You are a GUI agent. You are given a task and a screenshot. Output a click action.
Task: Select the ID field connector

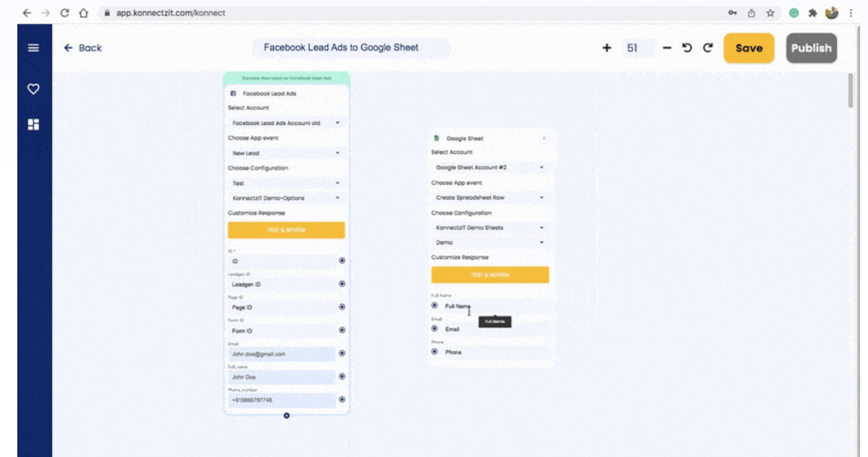[342, 261]
